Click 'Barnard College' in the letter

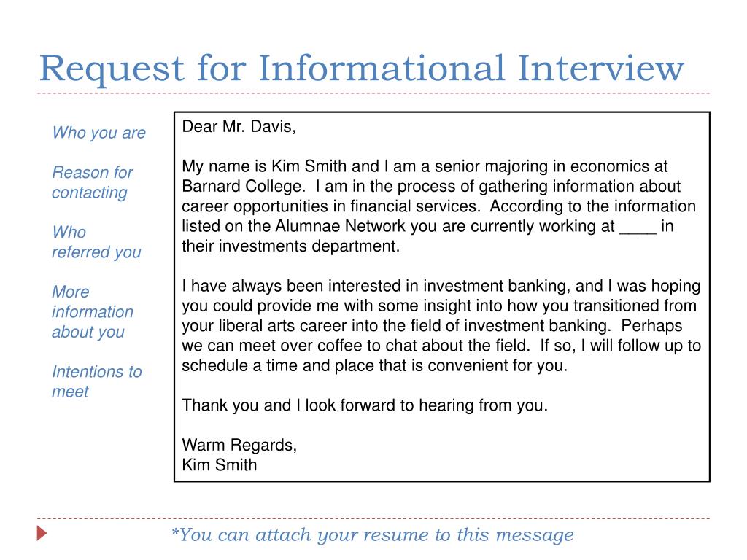click(x=243, y=186)
